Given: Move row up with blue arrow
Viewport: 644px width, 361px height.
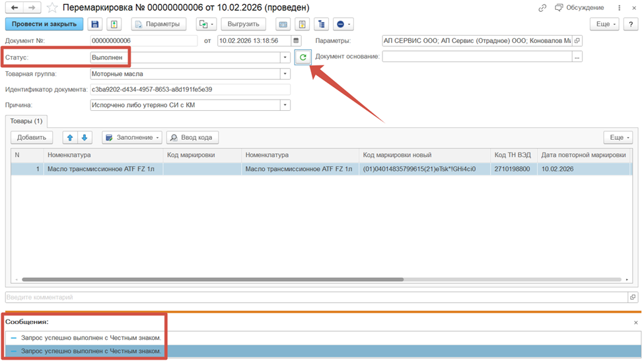Looking at the screenshot, I should coord(70,137).
